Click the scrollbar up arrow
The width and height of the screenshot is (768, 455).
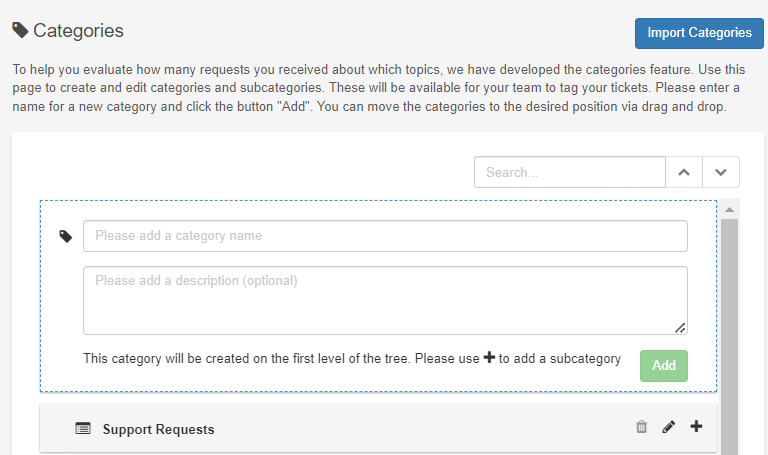[730, 210]
